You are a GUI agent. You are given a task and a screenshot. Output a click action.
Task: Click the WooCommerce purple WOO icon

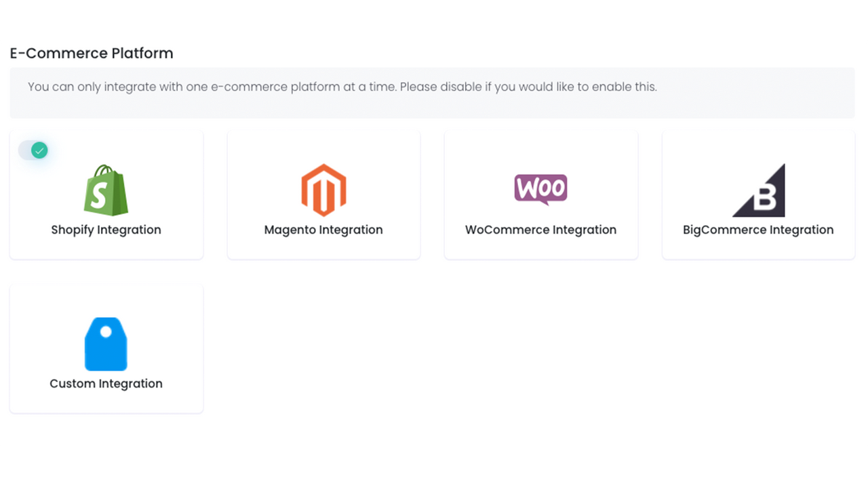pos(540,189)
